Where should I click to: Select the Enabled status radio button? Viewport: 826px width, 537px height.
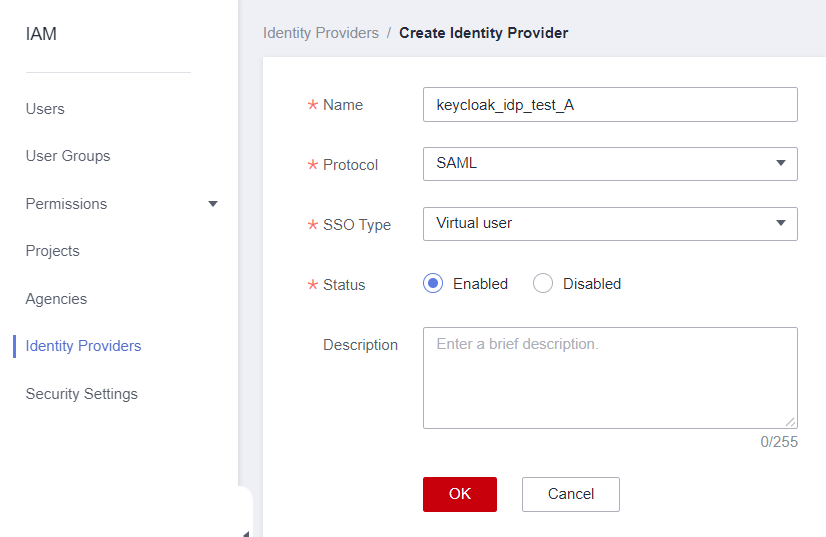click(x=433, y=284)
